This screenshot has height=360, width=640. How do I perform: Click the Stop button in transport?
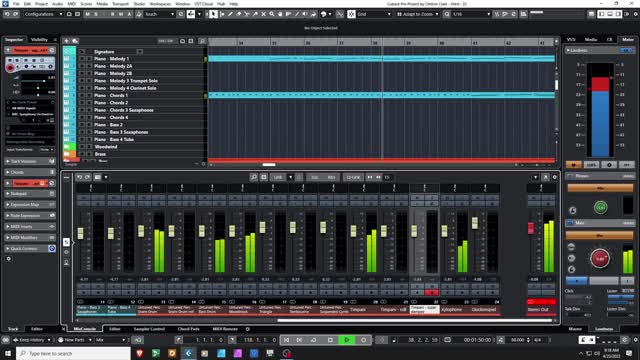point(330,340)
